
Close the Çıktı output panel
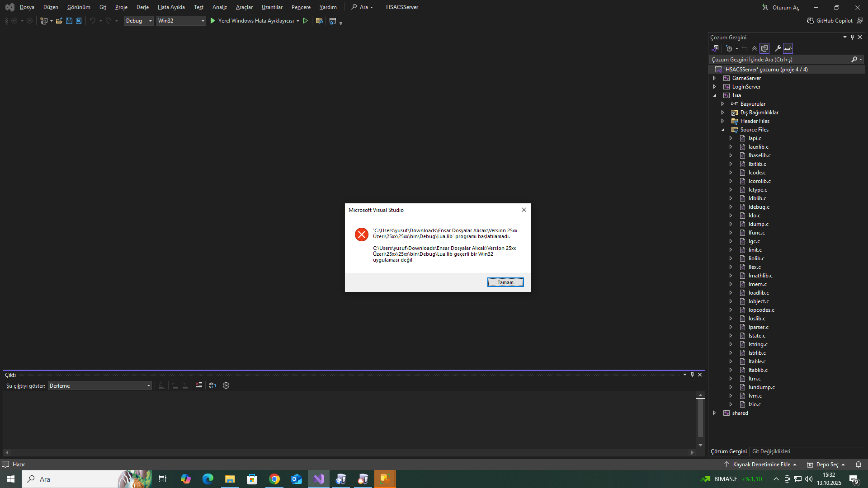coord(700,375)
